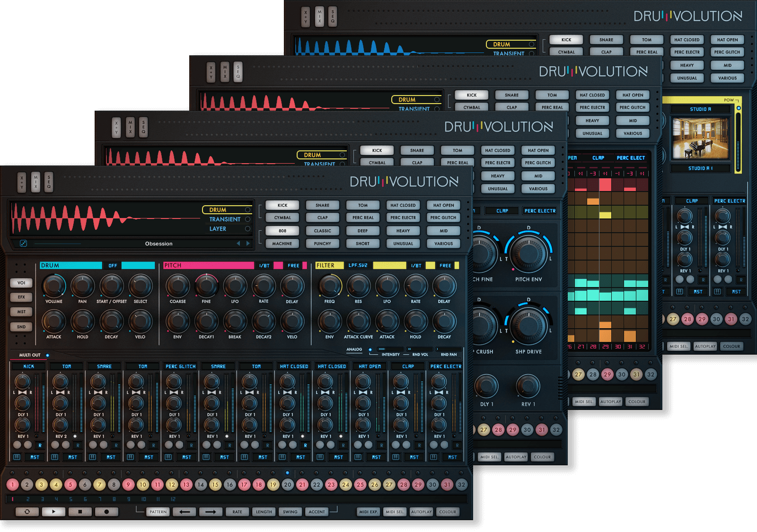Switch to the EFX tab
757x532 pixels.
point(21,297)
